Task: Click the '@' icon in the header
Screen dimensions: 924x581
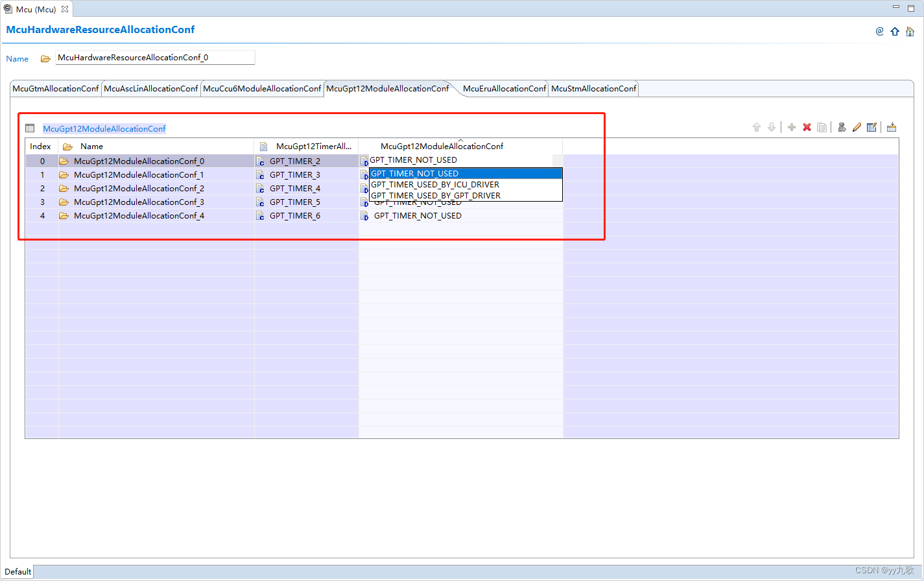Action: 879,31
